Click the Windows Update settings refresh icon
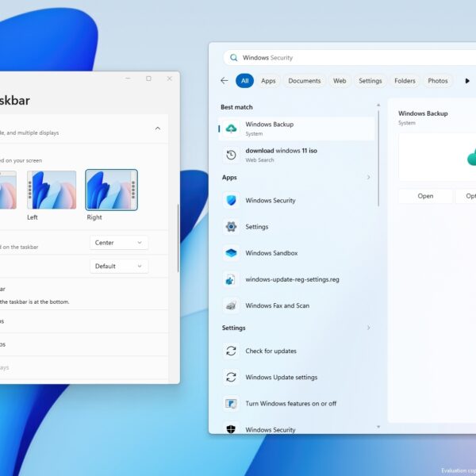Viewport: 476px width, 476px height. pyautogui.click(x=231, y=378)
